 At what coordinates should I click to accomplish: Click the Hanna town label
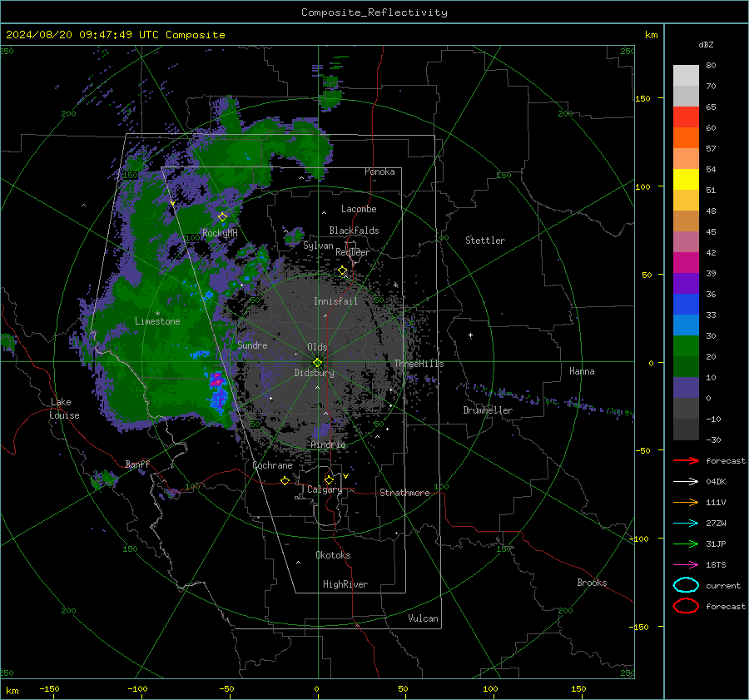coord(582,371)
